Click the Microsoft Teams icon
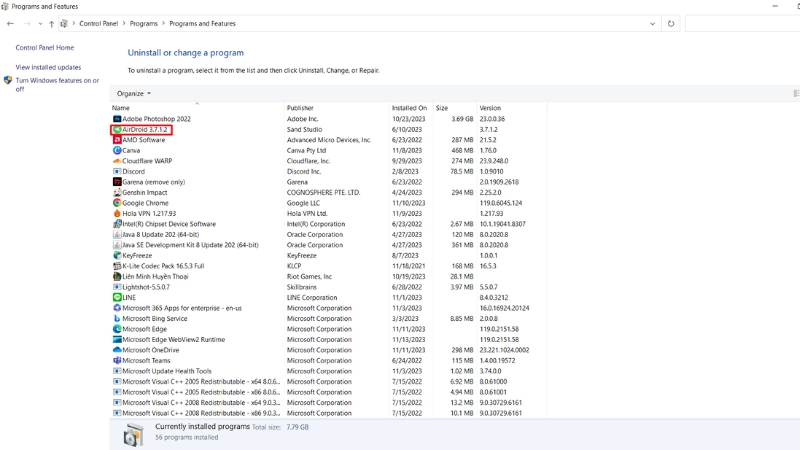The height and width of the screenshot is (450, 800). (117, 361)
